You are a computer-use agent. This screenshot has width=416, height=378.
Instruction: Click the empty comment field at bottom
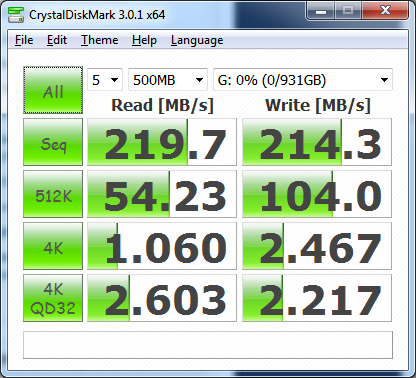pyautogui.click(x=208, y=345)
